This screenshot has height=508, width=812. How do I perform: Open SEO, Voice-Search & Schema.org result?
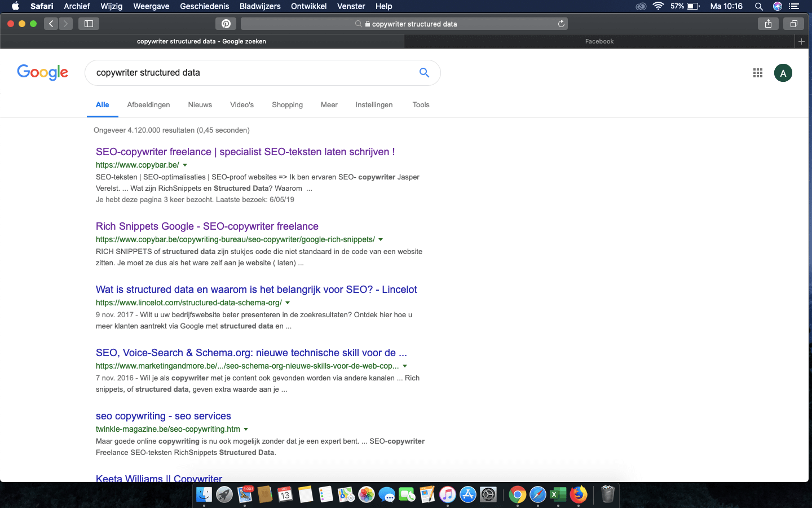(x=251, y=353)
